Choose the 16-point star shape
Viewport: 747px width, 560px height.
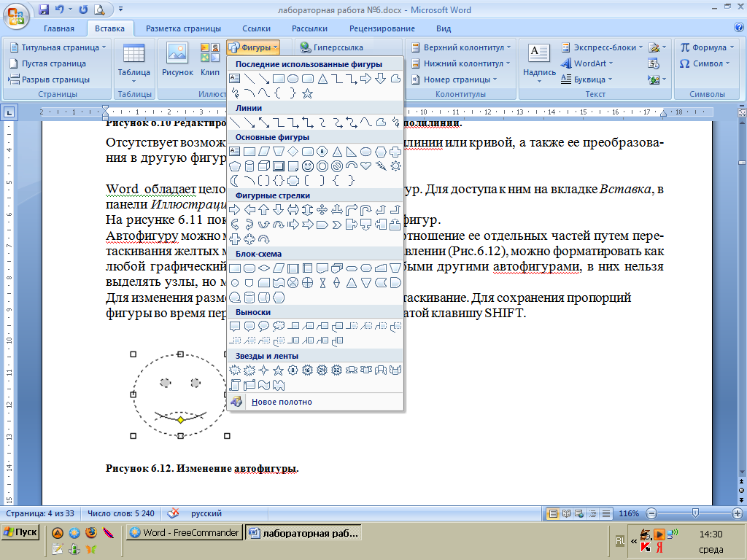coord(308,370)
